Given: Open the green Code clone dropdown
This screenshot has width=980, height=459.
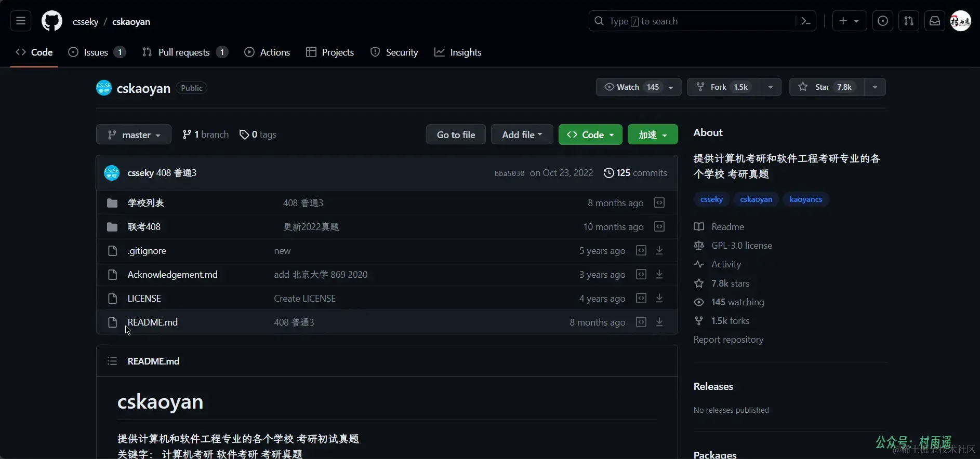Looking at the screenshot, I should [590, 134].
